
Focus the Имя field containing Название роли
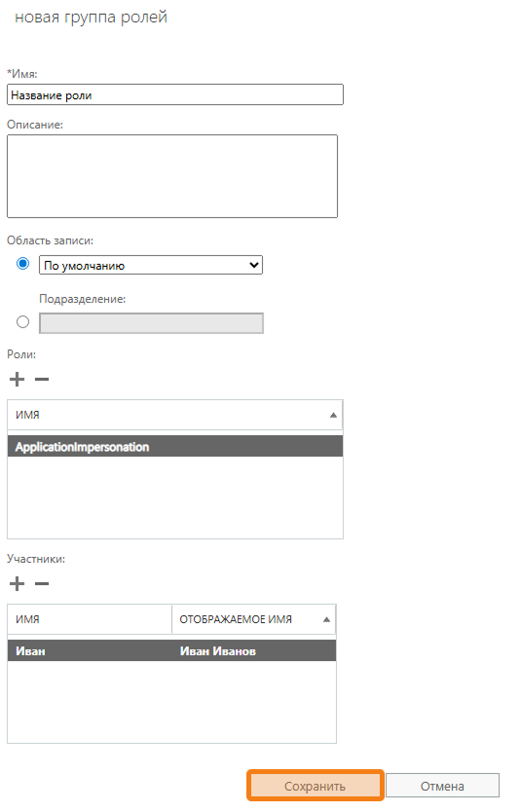point(175,94)
